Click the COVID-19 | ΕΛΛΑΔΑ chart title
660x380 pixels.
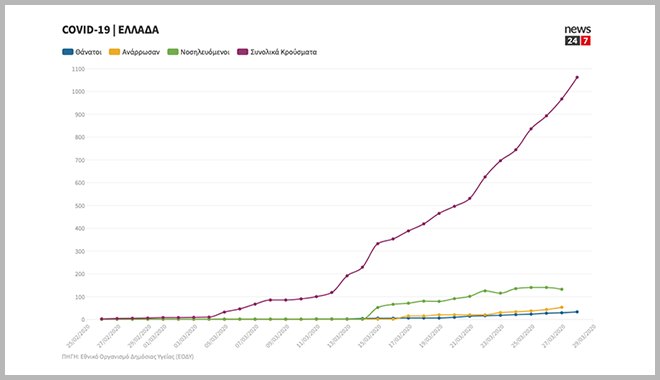pyautogui.click(x=110, y=30)
